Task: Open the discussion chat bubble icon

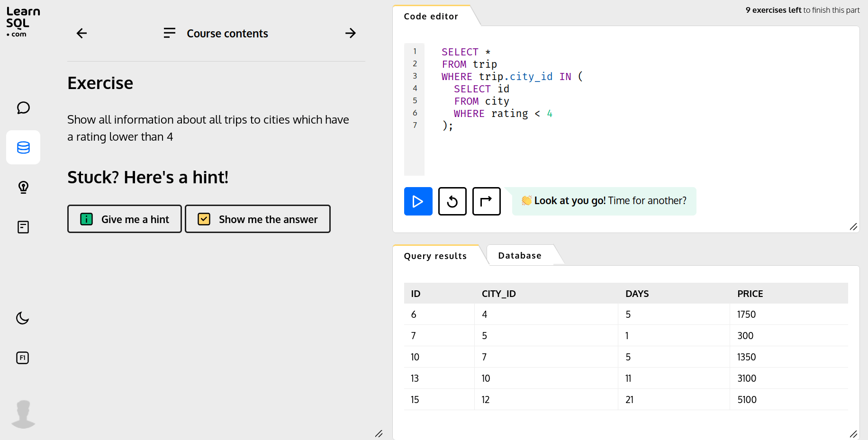Action: [x=23, y=108]
